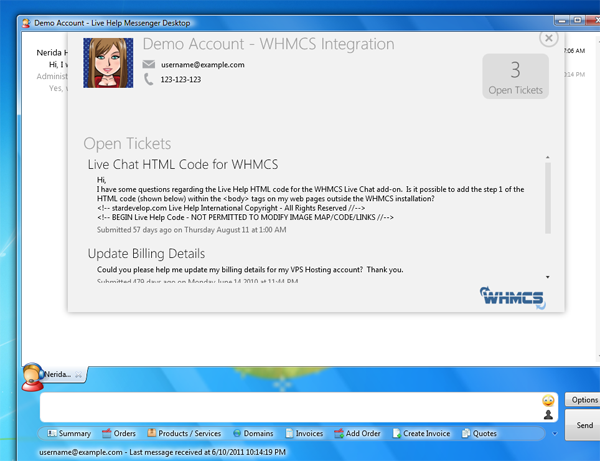Expand the toolbar overflow dropdown arrow
Screen dimensions: 600x461
(x=555, y=434)
